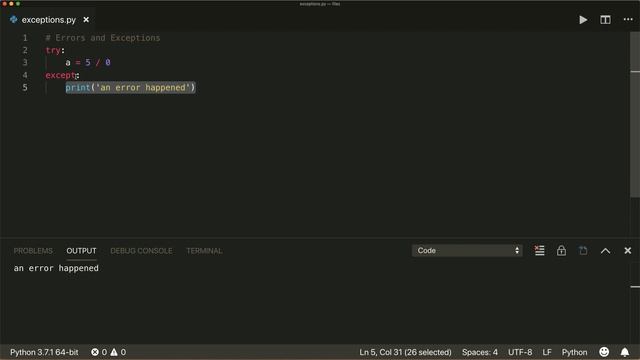Click the 'except' keyword
This screenshot has width=640, height=360.
(60, 75)
